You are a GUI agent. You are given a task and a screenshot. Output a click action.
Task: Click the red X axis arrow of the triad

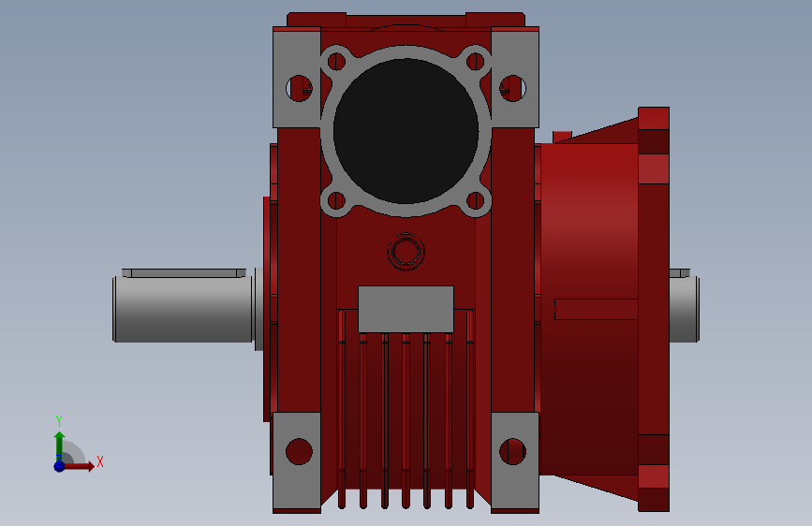[x=80, y=466]
